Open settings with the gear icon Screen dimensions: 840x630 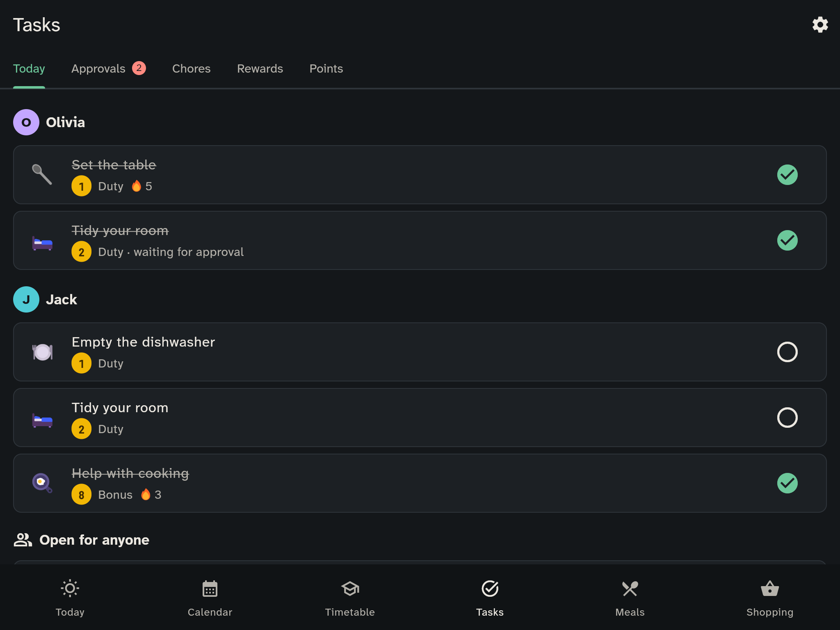tap(820, 25)
